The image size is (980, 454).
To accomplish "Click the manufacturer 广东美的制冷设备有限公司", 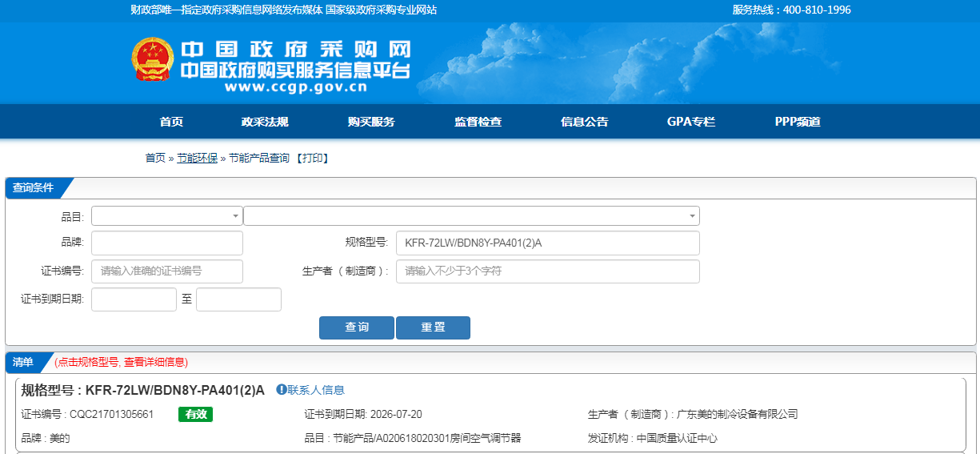I will (x=738, y=414).
